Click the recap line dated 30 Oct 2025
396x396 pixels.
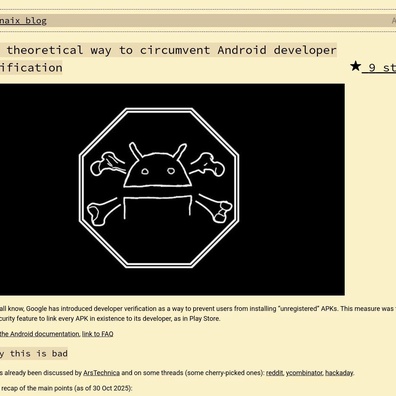point(67,388)
